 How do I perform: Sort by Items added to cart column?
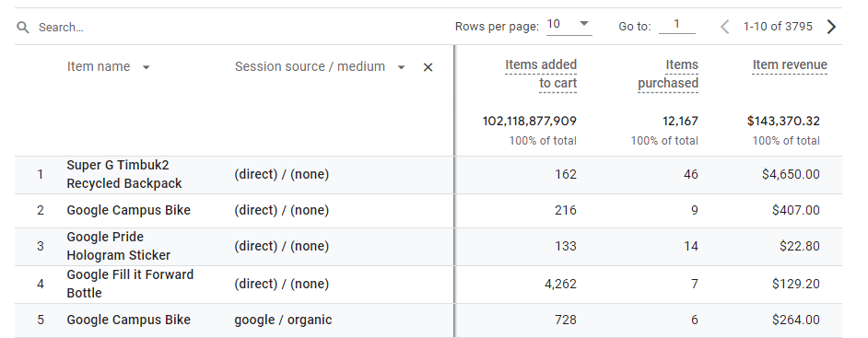[x=541, y=74]
